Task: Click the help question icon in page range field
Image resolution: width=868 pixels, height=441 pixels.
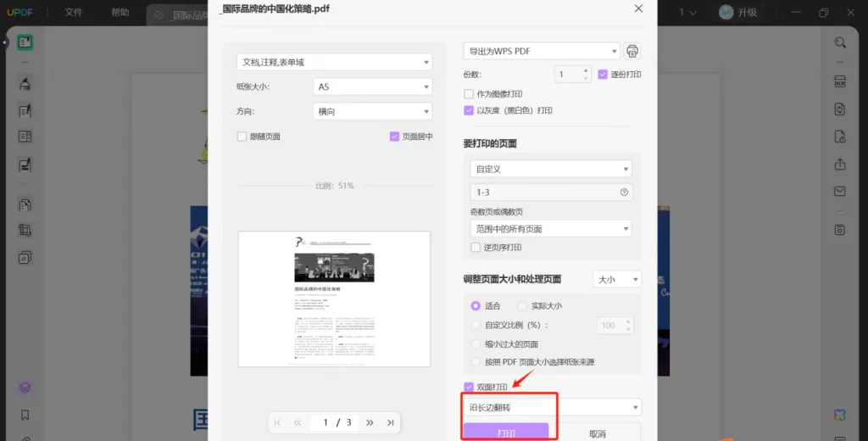Action: [624, 193]
